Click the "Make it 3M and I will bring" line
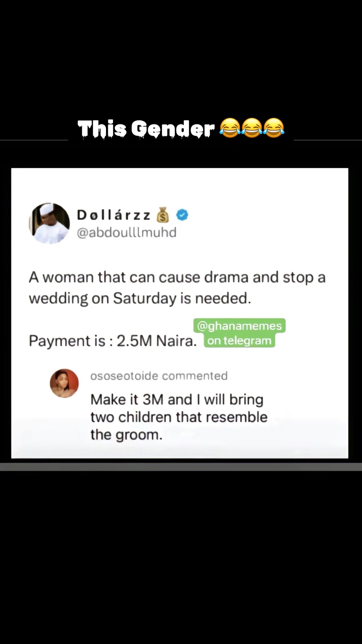Image resolution: width=362 pixels, height=644 pixels. 177,400
